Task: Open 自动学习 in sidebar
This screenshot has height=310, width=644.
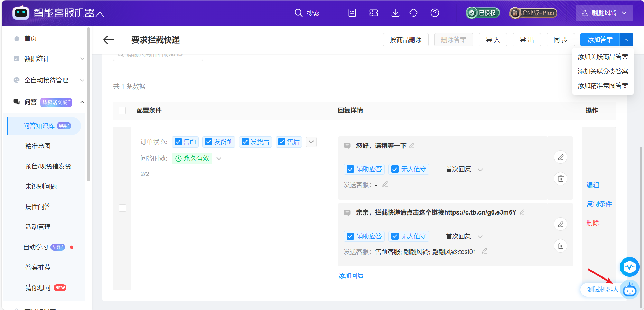Action: 35,247
